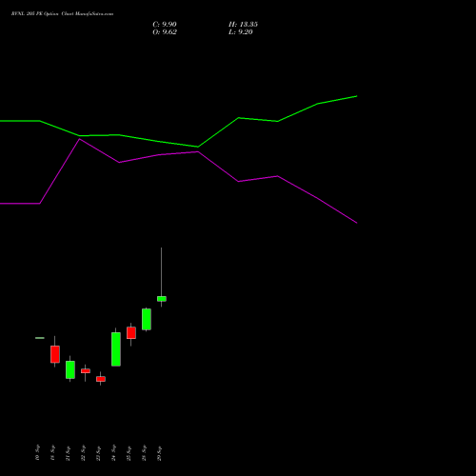
Task: Click the red candle above 25 Sep
Action: pos(131,333)
